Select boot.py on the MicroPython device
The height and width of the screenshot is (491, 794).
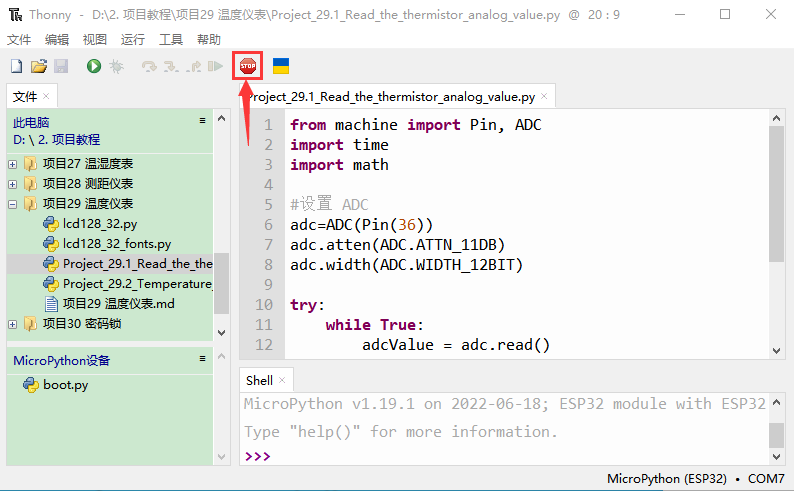pos(65,385)
